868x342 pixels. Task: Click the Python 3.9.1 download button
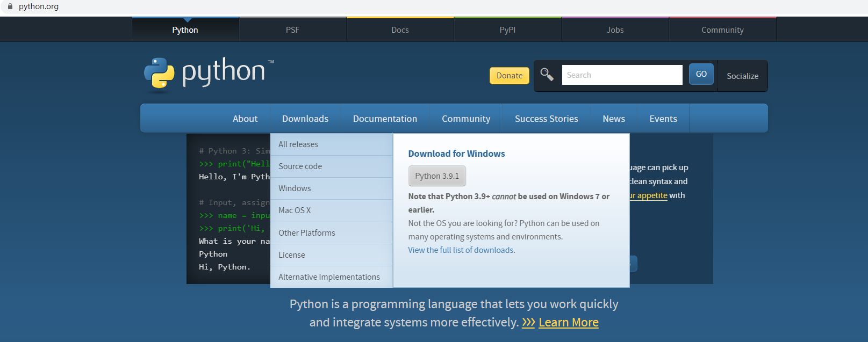click(437, 176)
